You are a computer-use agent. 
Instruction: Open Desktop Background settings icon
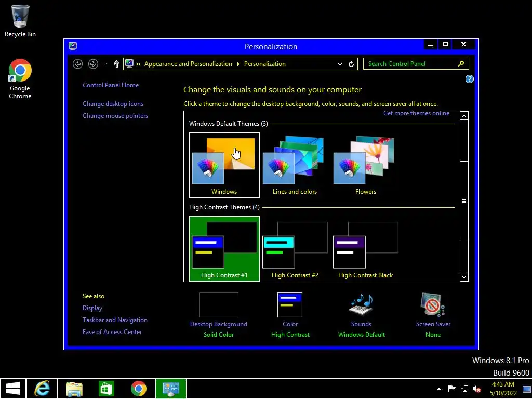219,304
